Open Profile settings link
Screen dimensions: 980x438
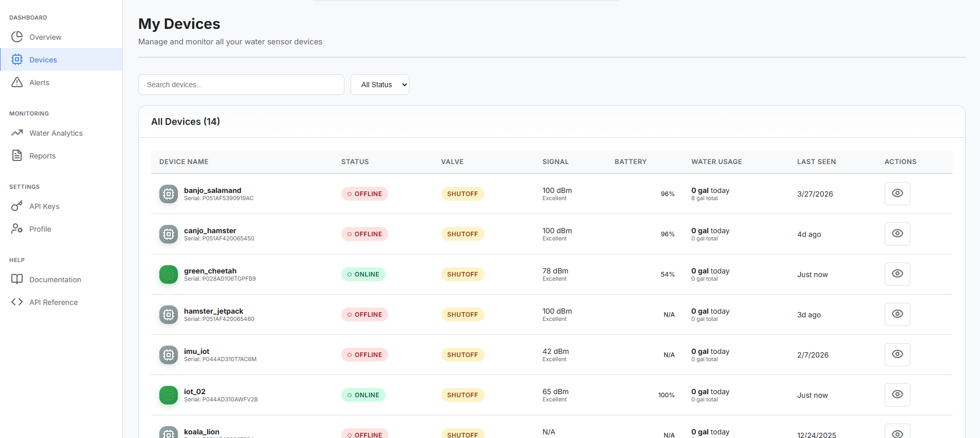coord(61,229)
